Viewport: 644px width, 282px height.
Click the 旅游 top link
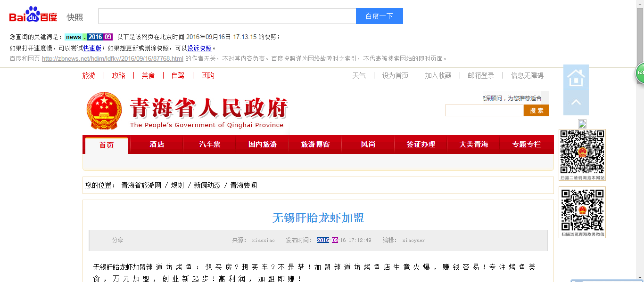tap(89, 75)
